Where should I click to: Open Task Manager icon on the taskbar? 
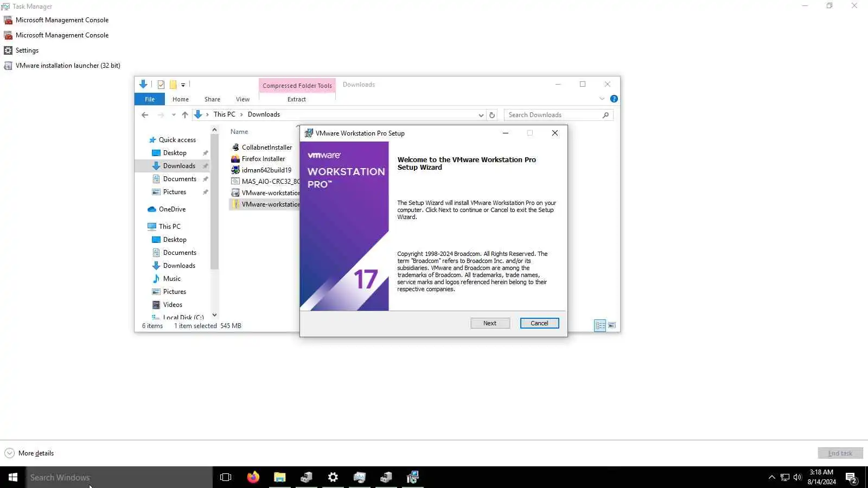[x=360, y=477]
